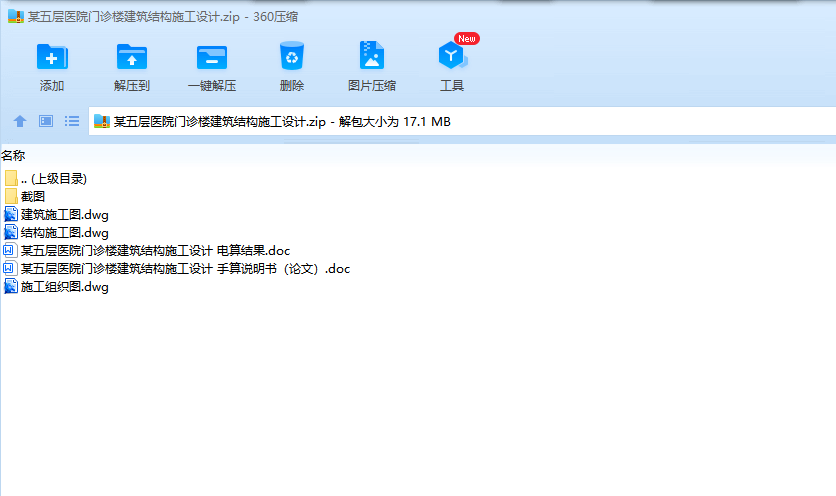The height and width of the screenshot is (496, 836).
Task: Select file 施工组织图.dwg
Action: pyautogui.click(x=57, y=286)
